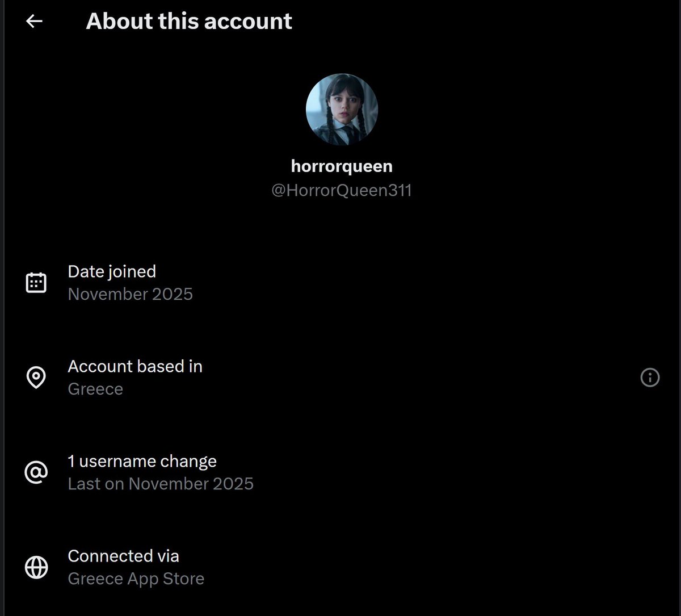Viewport: 681px width, 616px height.
Task: Open the info icon next to Account based in
Action: (650, 378)
